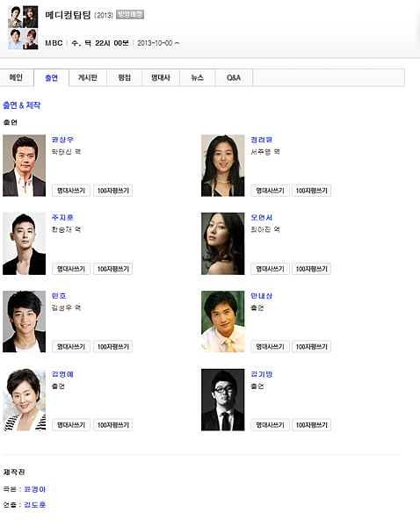Image resolution: width=420 pixels, height=527 pixels.
Task: Click the 방영예정 status badge
Action: [130, 14]
